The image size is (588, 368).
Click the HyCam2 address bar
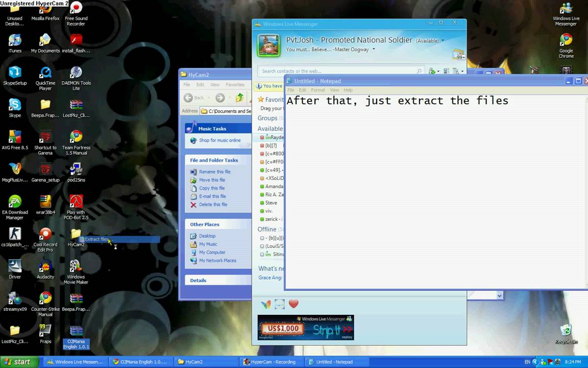pyautogui.click(x=226, y=111)
